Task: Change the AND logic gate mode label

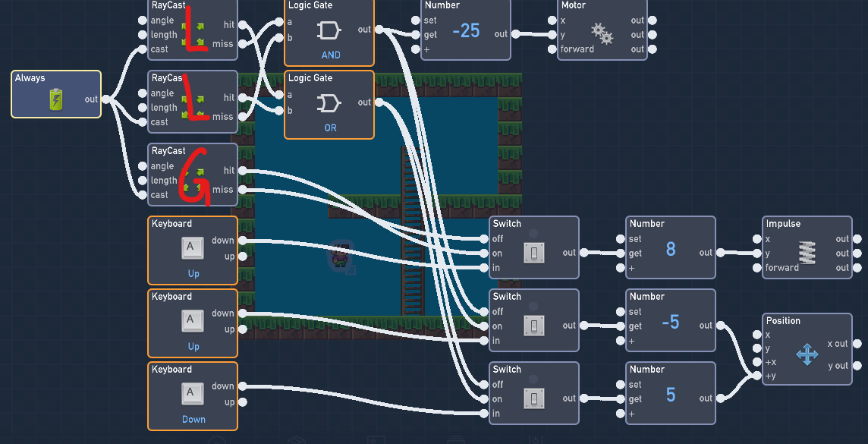Action: [x=331, y=55]
